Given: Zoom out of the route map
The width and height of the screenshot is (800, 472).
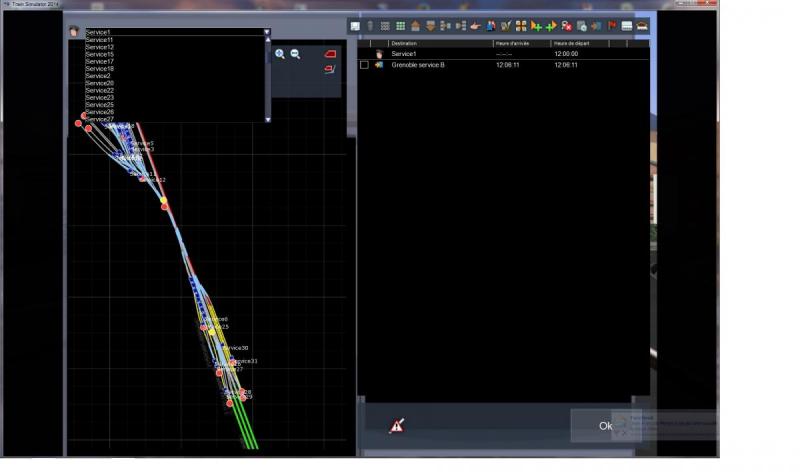Looking at the screenshot, I should [295, 54].
